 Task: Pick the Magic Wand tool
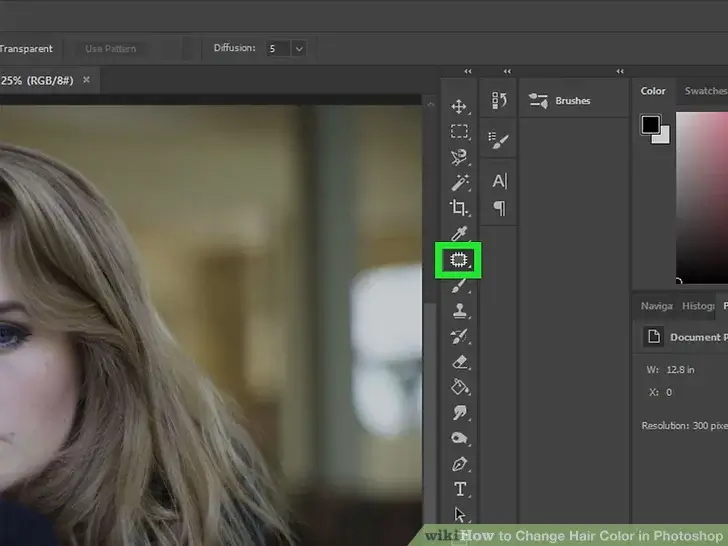tap(459, 182)
